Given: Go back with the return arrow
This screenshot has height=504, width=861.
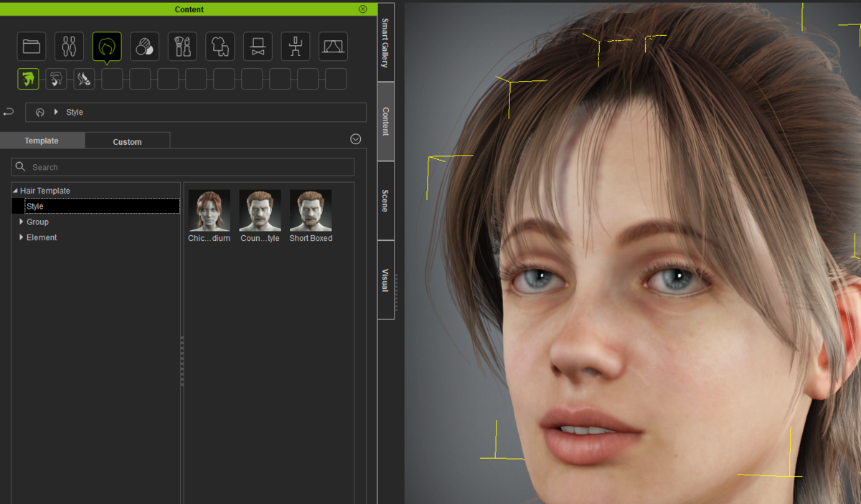Looking at the screenshot, I should tap(9, 112).
